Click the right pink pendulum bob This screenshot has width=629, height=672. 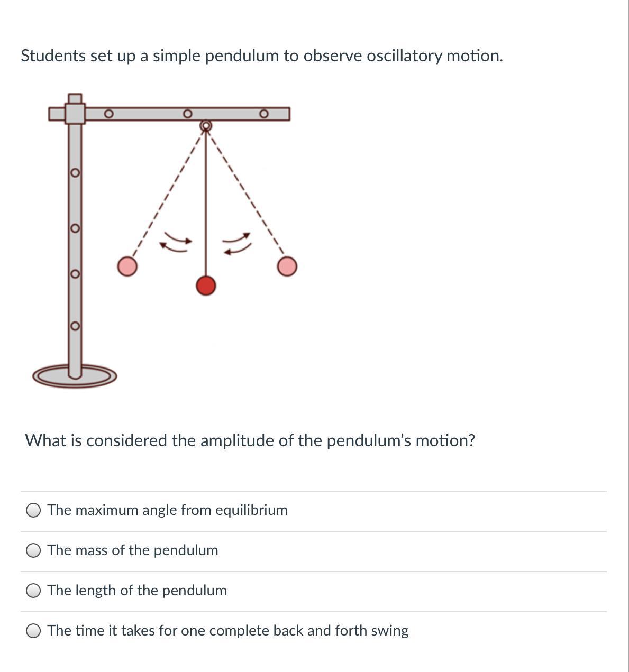287,266
